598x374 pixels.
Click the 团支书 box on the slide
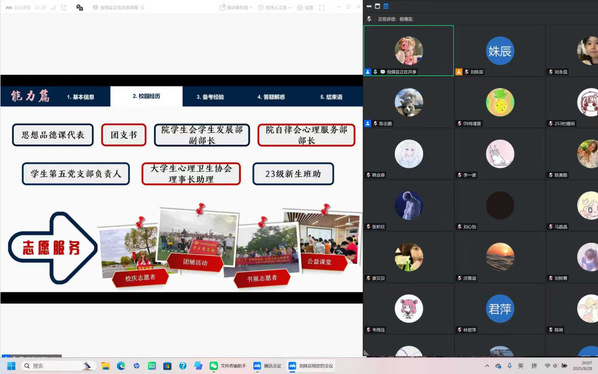click(124, 135)
